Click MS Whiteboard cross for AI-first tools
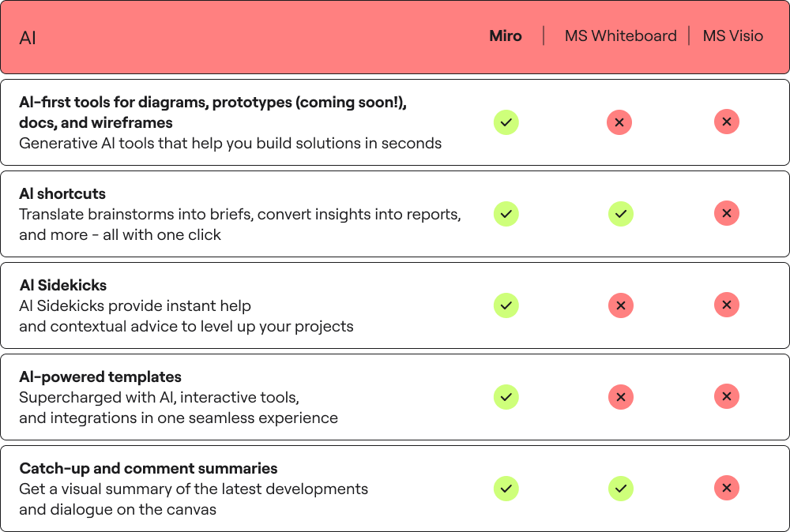790x532 pixels. (x=619, y=122)
